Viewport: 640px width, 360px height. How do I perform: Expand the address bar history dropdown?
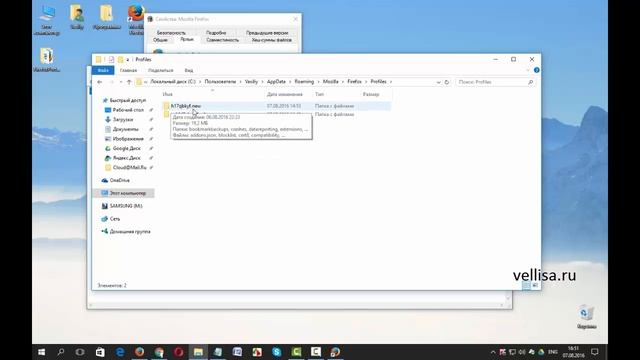438,82
